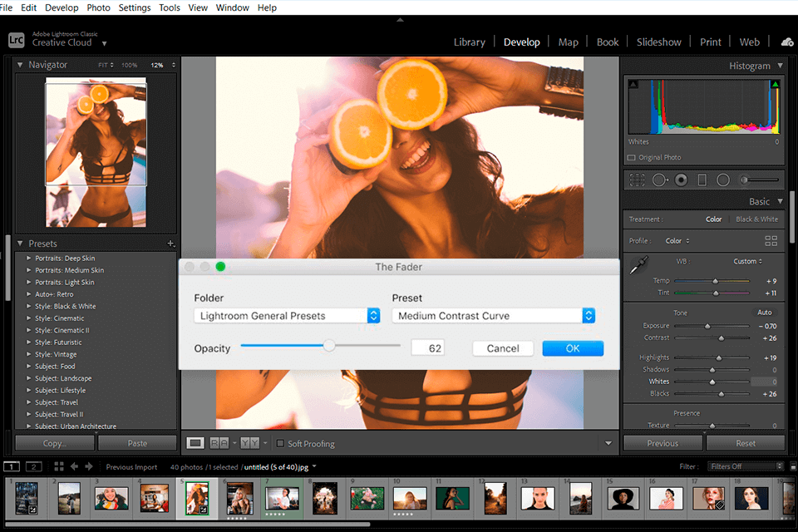Click the Lightroom Classic LrC logo
The image size is (798, 532).
(x=17, y=40)
